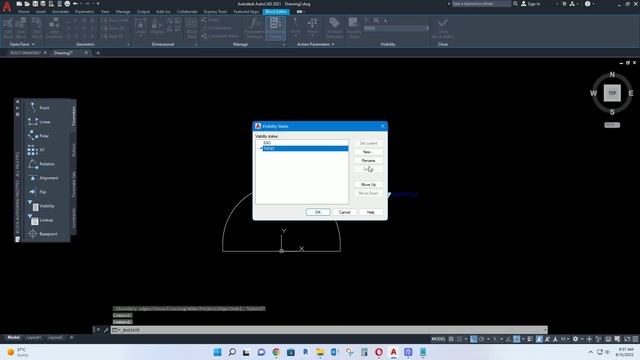Viewport: 640px width, 360px height.
Task: Open the Home ribbon tab
Action: tap(24, 11)
